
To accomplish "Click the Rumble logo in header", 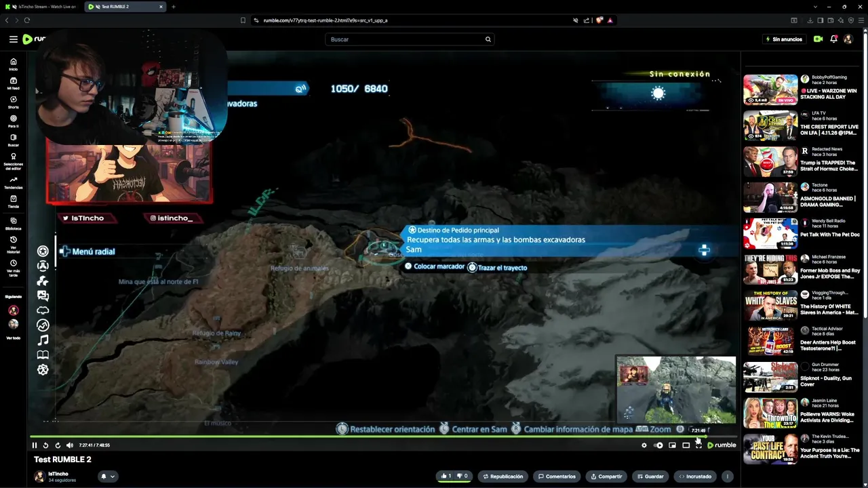I will (x=34, y=39).
